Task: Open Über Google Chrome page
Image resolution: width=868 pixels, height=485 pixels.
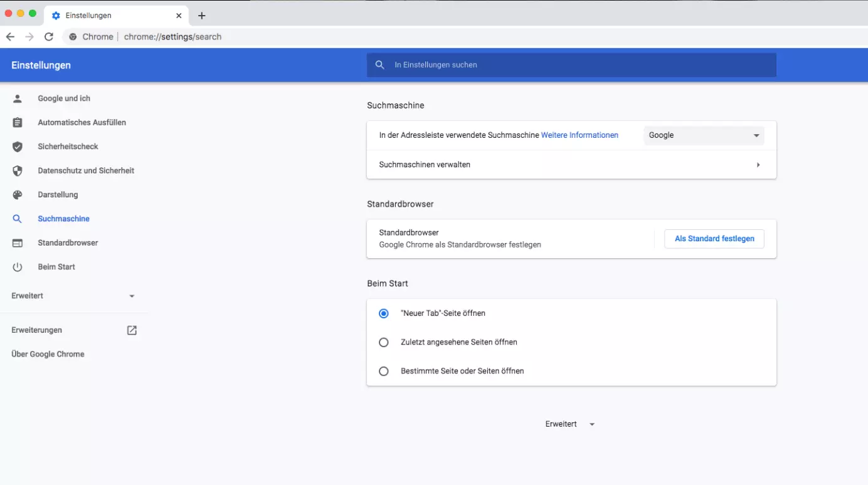Action: (48, 354)
